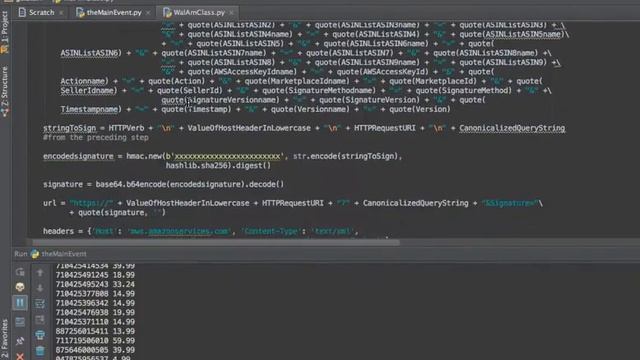Screen dimensions: 640x360
Task: Click HTTPRequestURI in the stringToSign line
Action: point(384,128)
